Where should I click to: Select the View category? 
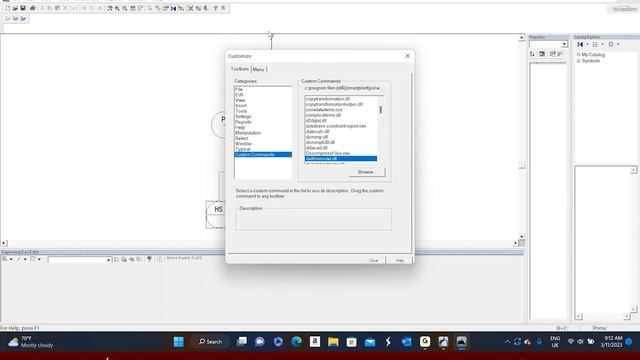pyautogui.click(x=240, y=100)
